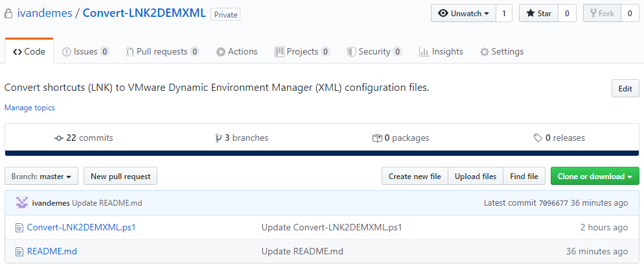Open commit message in the README.md row
The image size is (644, 268).
[303, 251]
